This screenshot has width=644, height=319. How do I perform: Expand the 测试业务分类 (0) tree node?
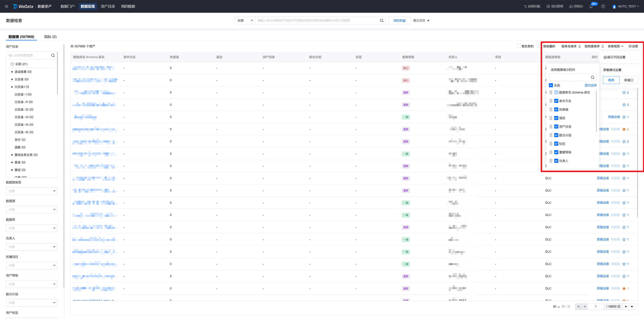pyautogui.click(x=12, y=155)
